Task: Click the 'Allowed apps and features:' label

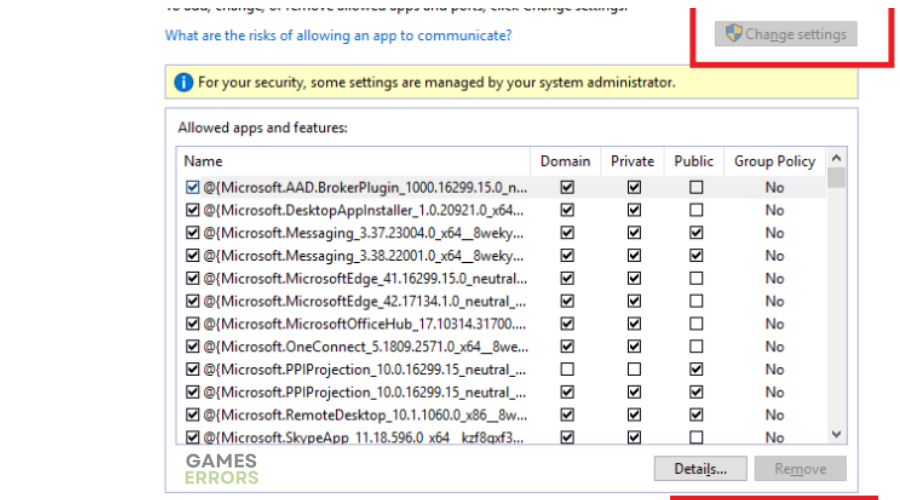Action: 262,127
